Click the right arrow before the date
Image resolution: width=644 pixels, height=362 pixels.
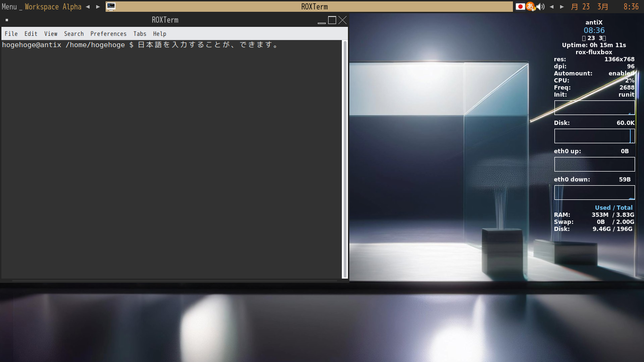562,7
